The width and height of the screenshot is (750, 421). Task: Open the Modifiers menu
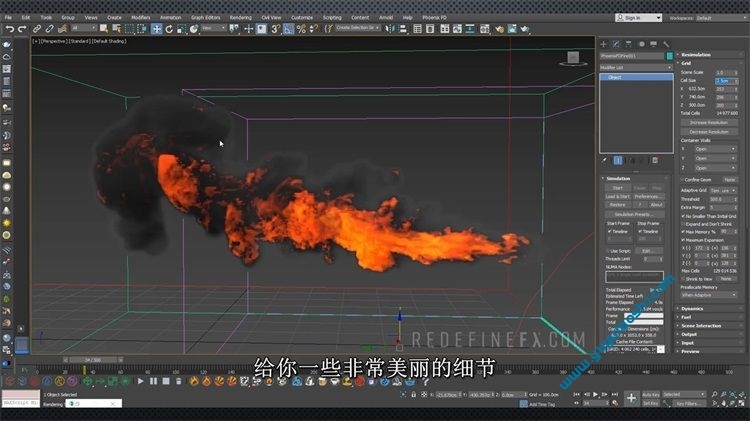coord(141,17)
